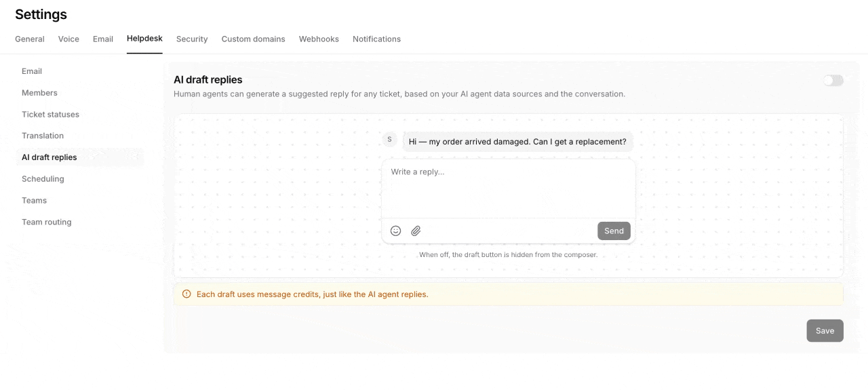Click the message credits notice text
This screenshot has height=390, width=868.
pos(312,294)
